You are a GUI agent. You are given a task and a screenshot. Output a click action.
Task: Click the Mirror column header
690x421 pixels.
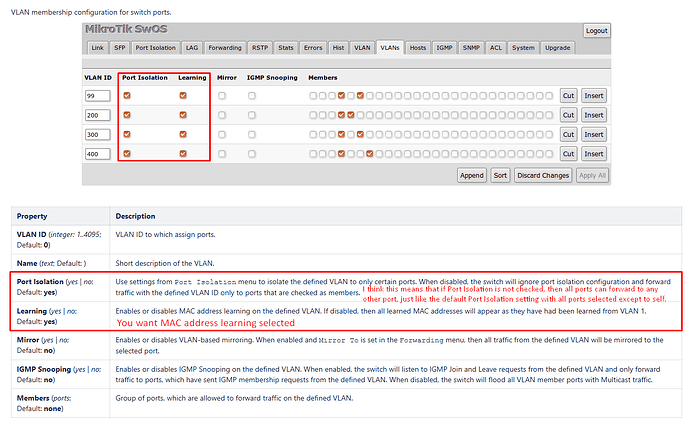(x=227, y=77)
